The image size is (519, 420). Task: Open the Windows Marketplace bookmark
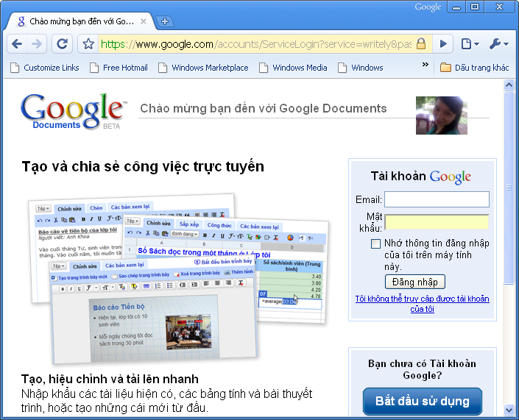click(x=203, y=68)
